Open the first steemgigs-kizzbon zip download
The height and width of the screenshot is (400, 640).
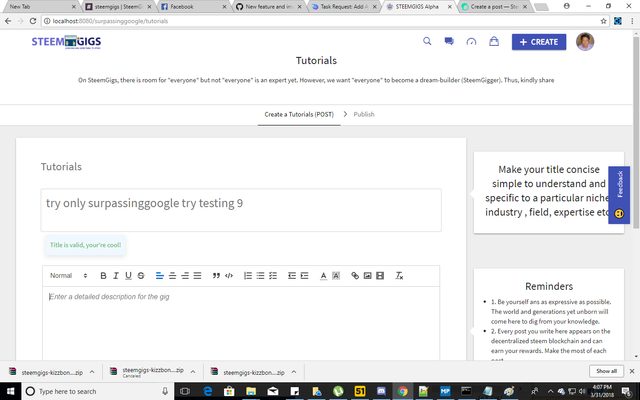point(46,372)
